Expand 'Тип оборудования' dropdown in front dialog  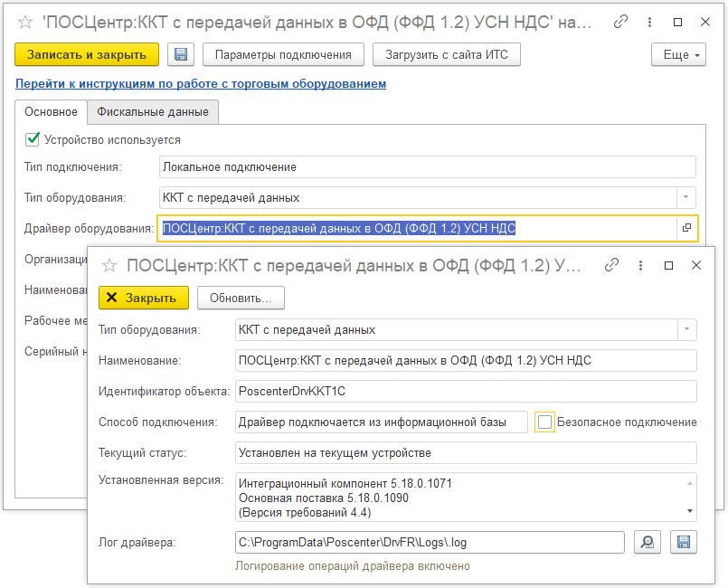tap(687, 329)
